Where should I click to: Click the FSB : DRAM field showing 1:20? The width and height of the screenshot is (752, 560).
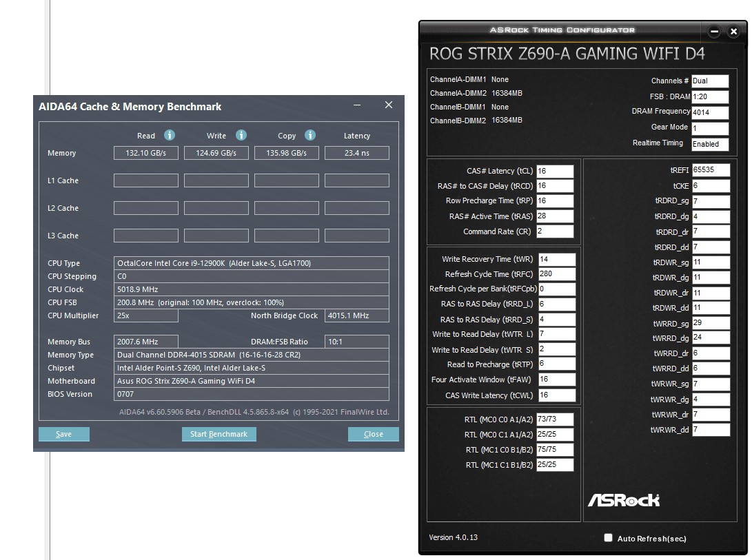pyautogui.click(x=710, y=97)
